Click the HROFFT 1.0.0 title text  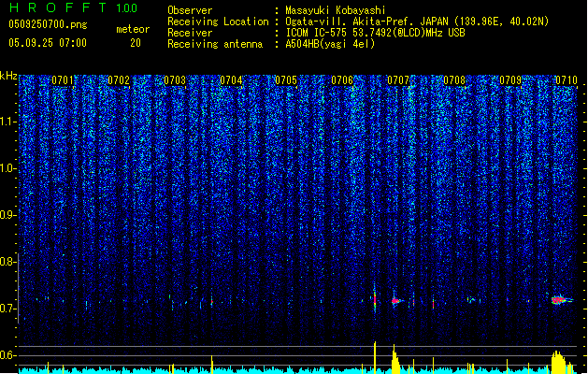[x=74, y=7]
